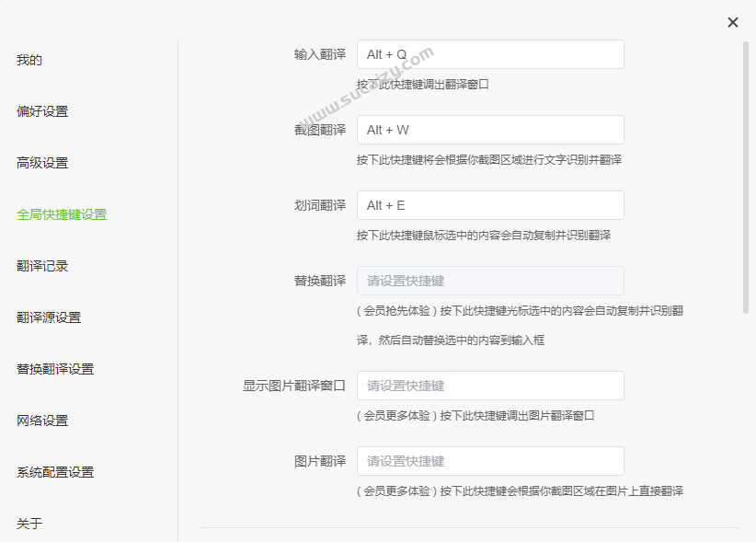This screenshot has width=756, height=542.
Task: Go to 偏好设置 in the sidebar
Action: (x=42, y=111)
